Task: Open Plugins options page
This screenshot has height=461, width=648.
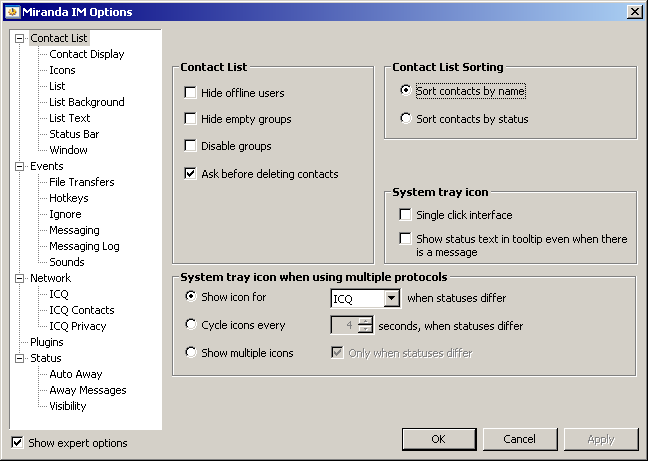Action: click(47, 342)
